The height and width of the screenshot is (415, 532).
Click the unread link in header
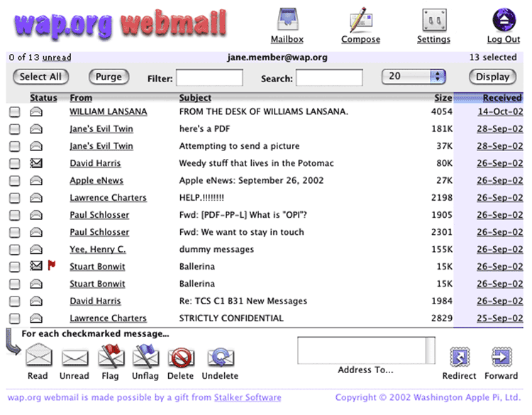coord(57,57)
